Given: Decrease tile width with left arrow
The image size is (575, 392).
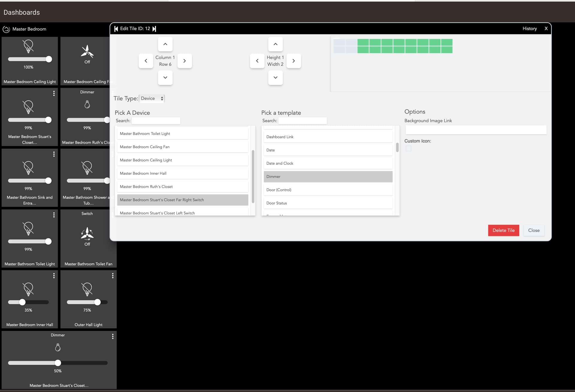Looking at the screenshot, I should click(x=257, y=61).
